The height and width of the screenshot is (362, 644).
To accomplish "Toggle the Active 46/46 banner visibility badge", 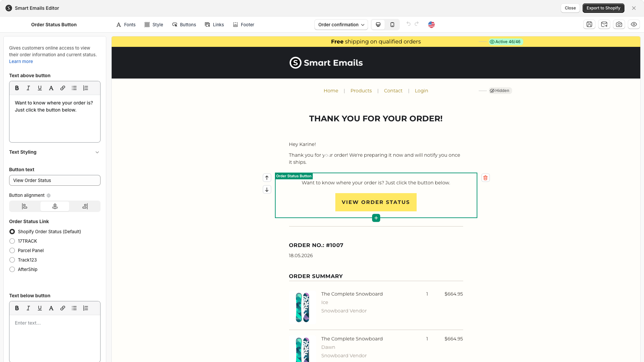I will click(x=506, y=42).
